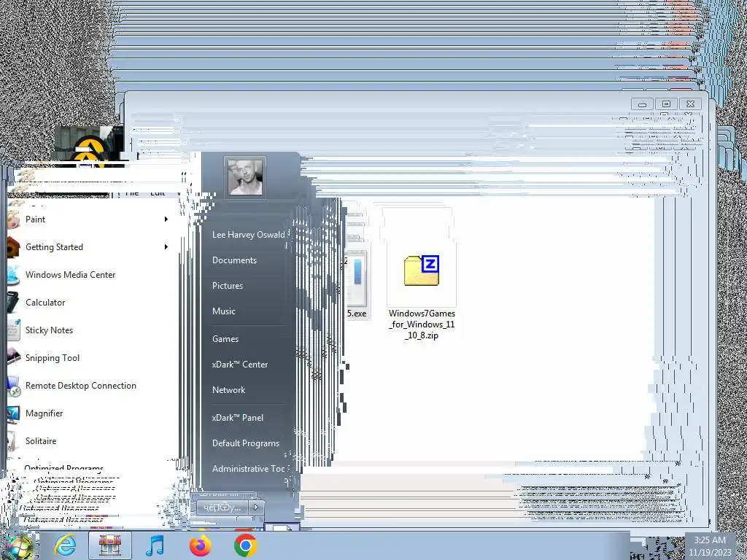The height and width of the screenshot is (560, 747).
Task: Open the Pictures library link
Action: (228, 286)
